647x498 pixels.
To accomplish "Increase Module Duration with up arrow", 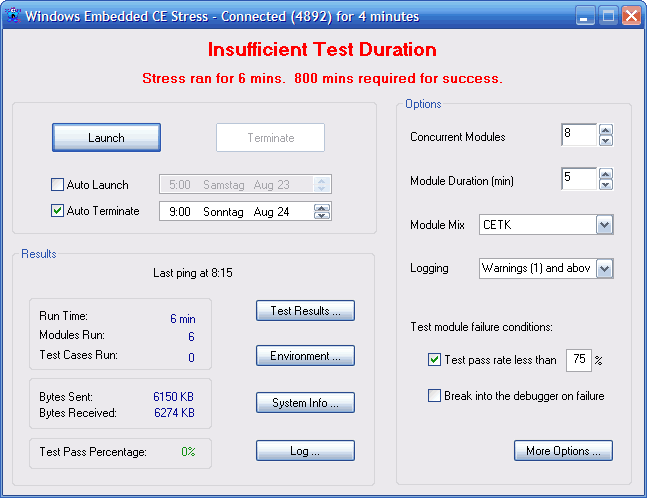I will click(606, 174).
